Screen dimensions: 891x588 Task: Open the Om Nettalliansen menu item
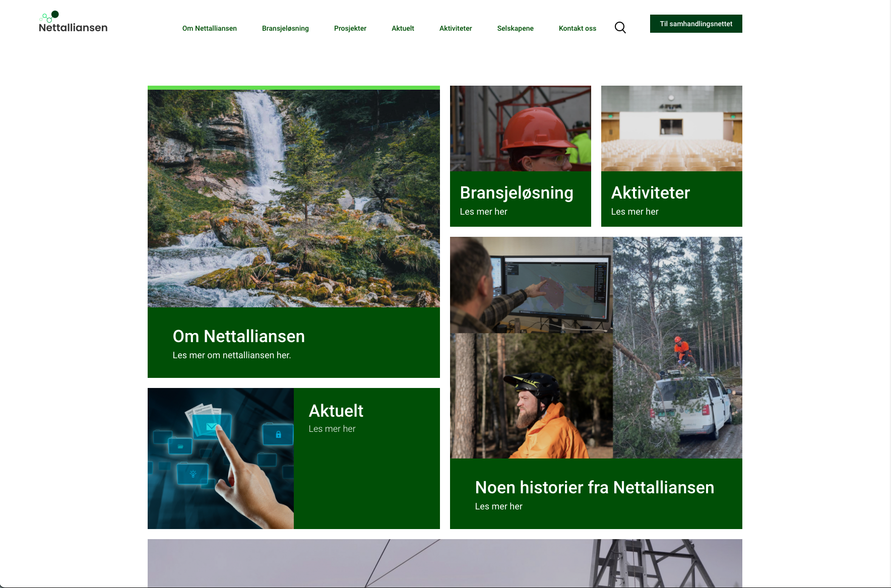[x=210, y=28]
